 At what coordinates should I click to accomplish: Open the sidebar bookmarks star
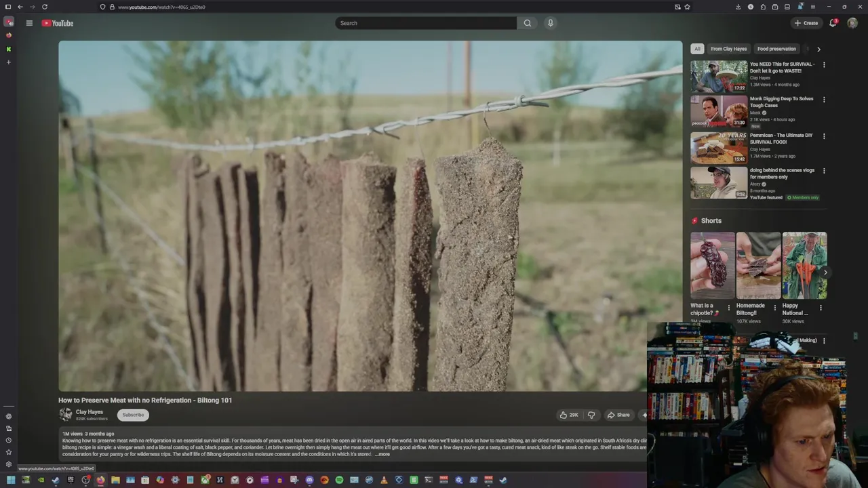pyautogui.click(x=9, y=452)
